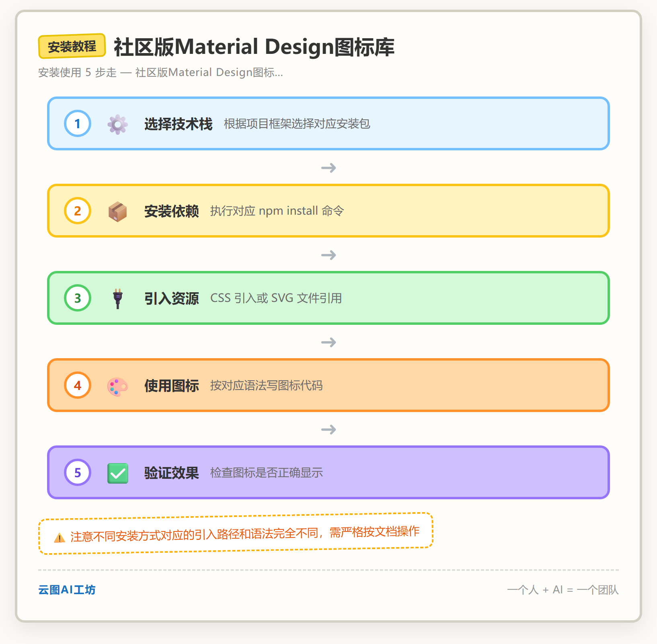Image resolution: width=657 pixels, height=644 pixels.
Task: Open the 云图AI工坊 footer brand link
Action: coord(67,590)
